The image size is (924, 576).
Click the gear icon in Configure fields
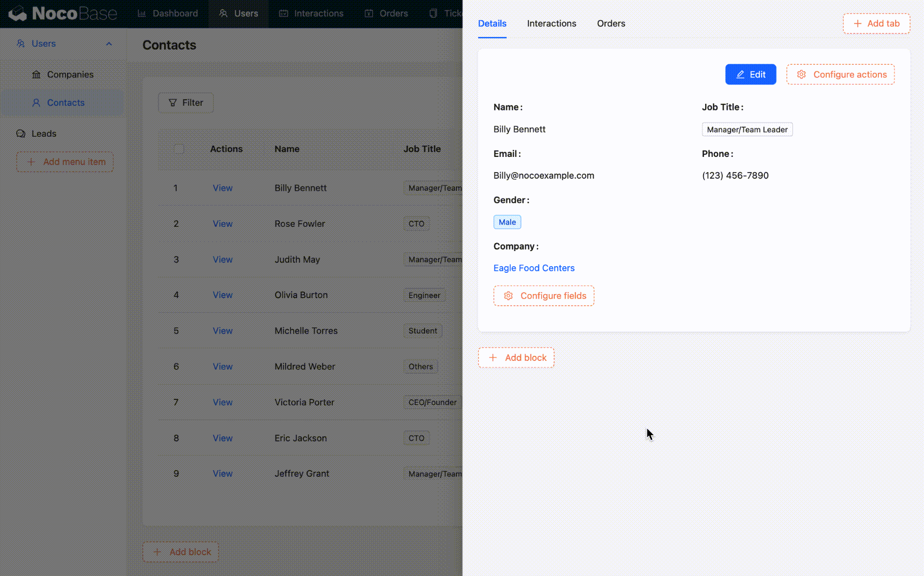[508, 296]
